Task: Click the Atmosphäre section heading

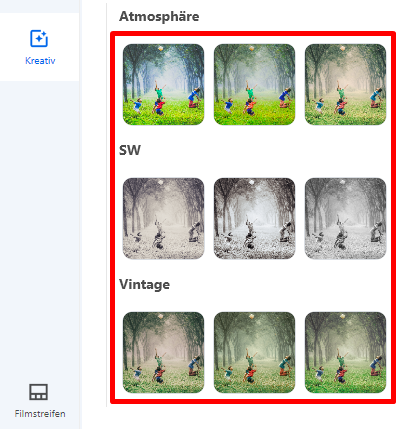Action: 159,16
